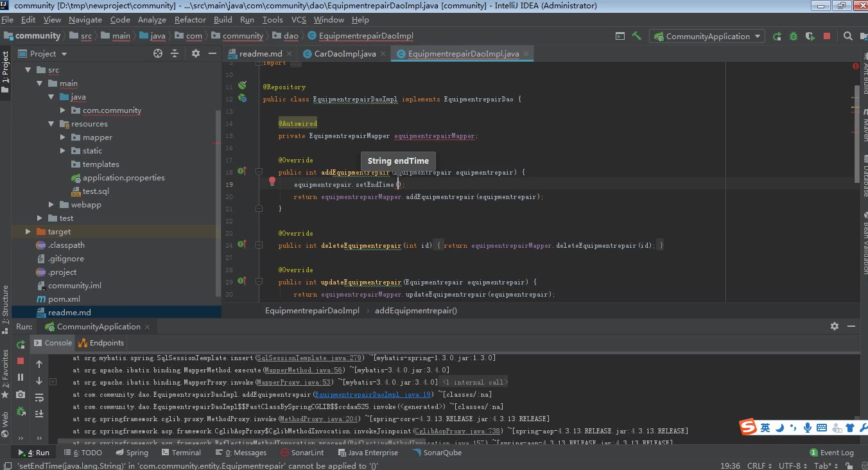This screenshot has height=470, width=868.
Task: Expand the target folder in tree
Action: point(28,232)
